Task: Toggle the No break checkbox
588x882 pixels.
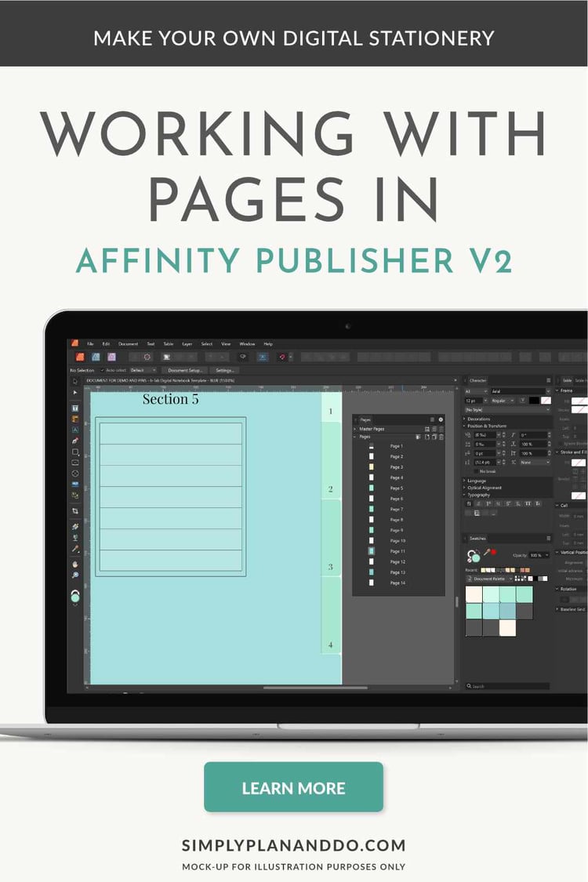Action: click(476, 471)
